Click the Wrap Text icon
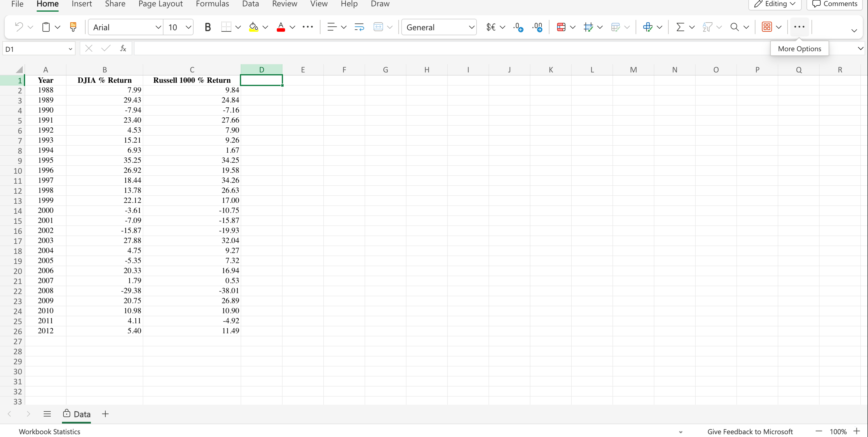The width and height of the screenshot is (868, 437). 359,27
